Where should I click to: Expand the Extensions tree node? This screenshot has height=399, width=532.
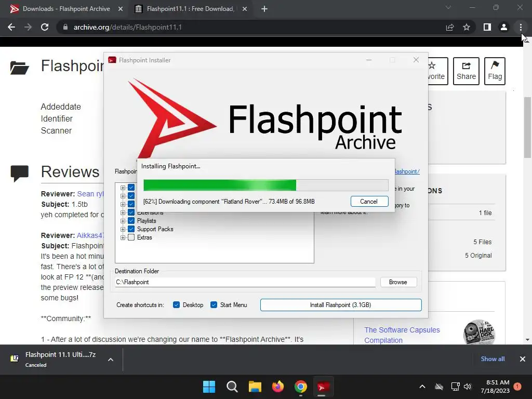click(x=123, y=212)
